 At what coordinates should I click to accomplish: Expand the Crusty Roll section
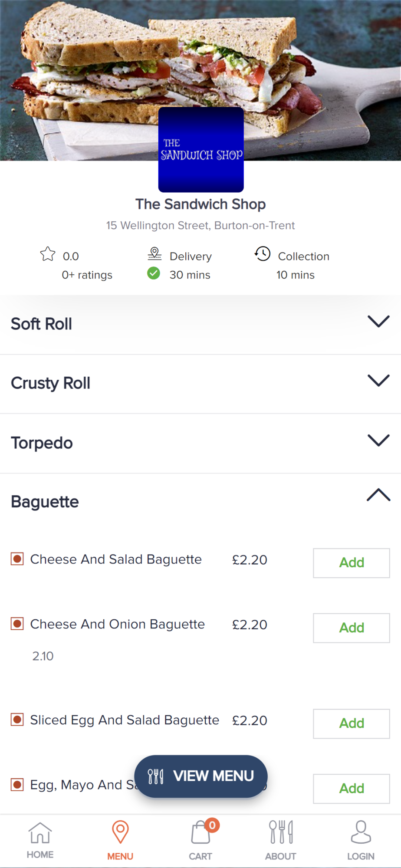coord(378,381)
